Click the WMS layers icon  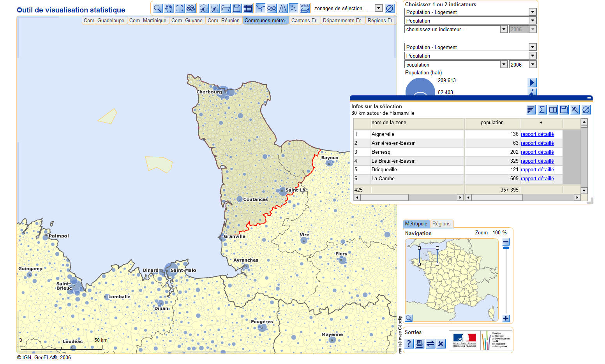tap(305, 8)
